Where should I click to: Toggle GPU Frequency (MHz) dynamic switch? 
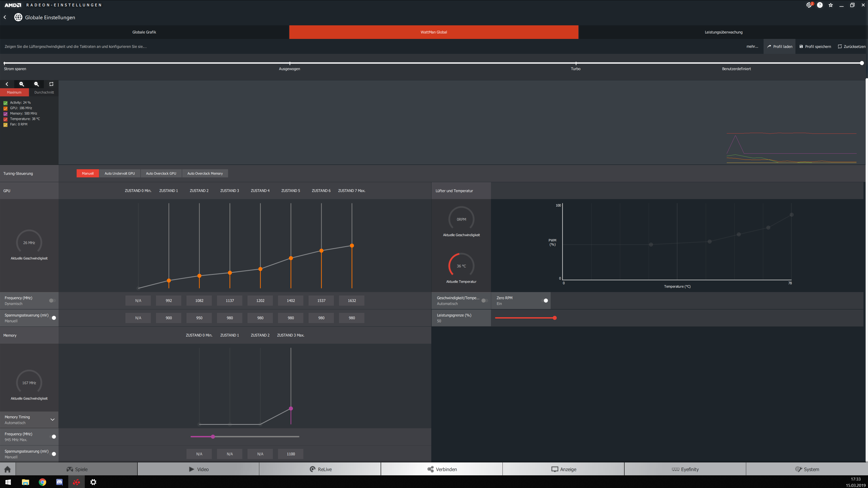click(x=52, y=300)
